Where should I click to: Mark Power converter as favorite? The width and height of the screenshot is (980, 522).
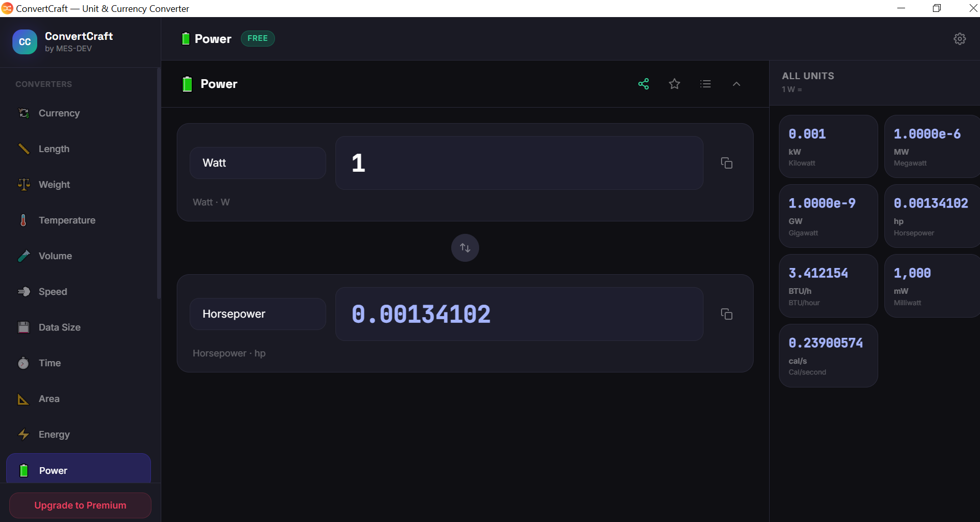coord(675,84)
